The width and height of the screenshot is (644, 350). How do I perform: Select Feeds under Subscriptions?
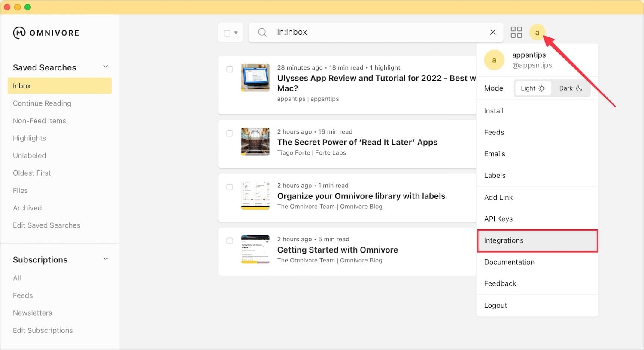[x=23, y=295]
